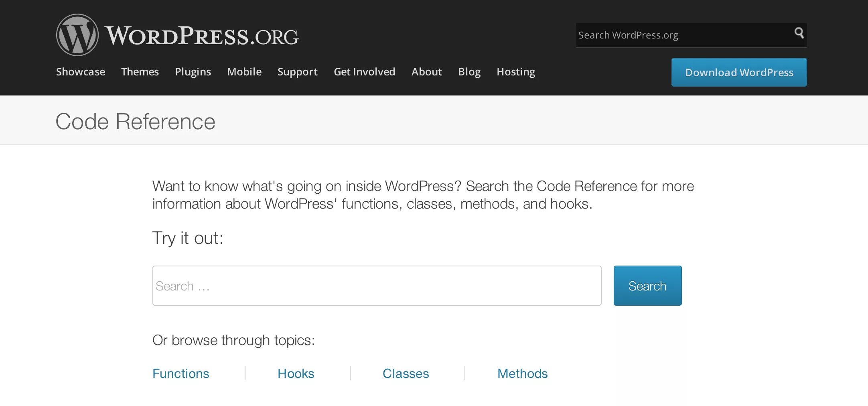Click the blue Search button
The image size is (868, 406).
coord(647,286)
